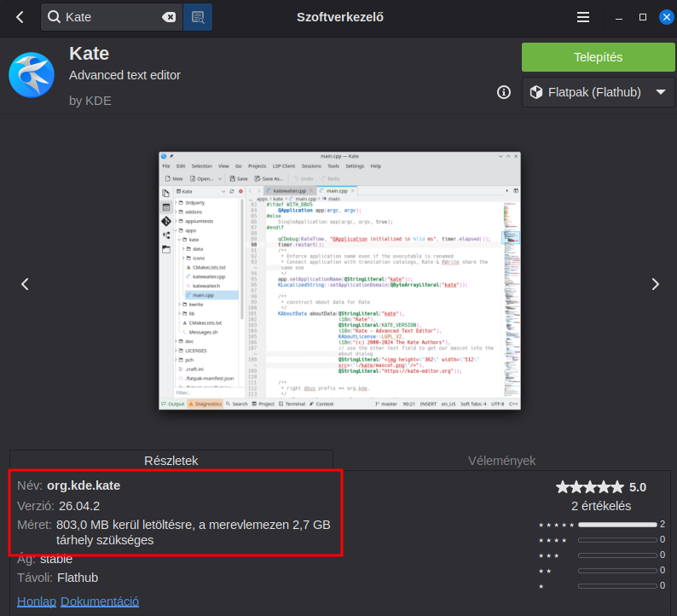Switch to the Részletek tab

click(x=171, y=461)
